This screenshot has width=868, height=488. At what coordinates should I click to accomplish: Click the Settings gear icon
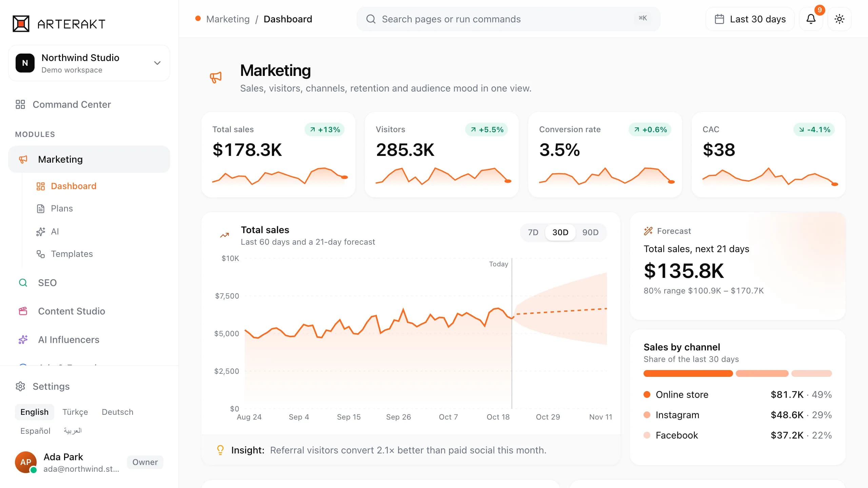[20, 386]
